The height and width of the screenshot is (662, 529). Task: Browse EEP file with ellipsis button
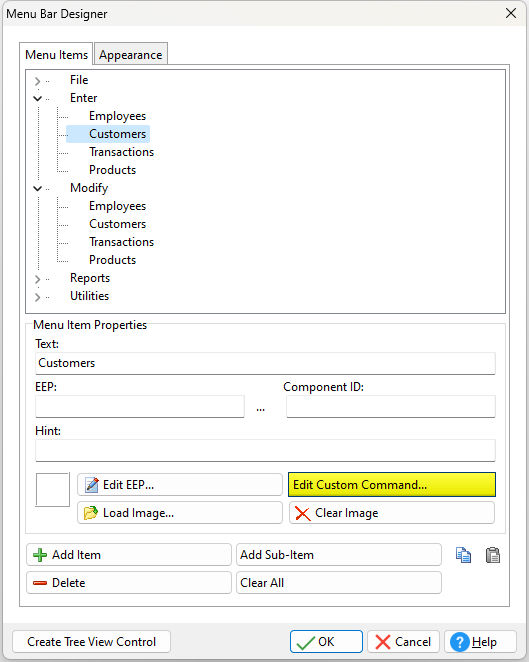pos(260,408)
